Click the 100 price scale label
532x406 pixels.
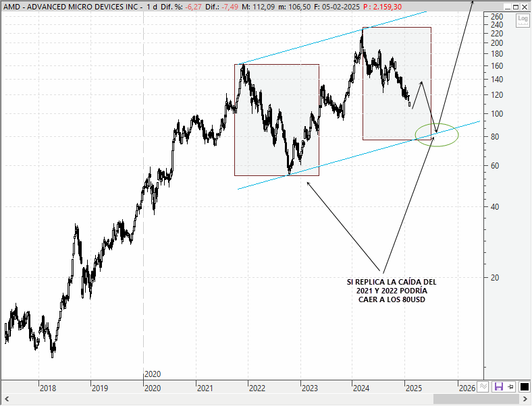point(497,113)
